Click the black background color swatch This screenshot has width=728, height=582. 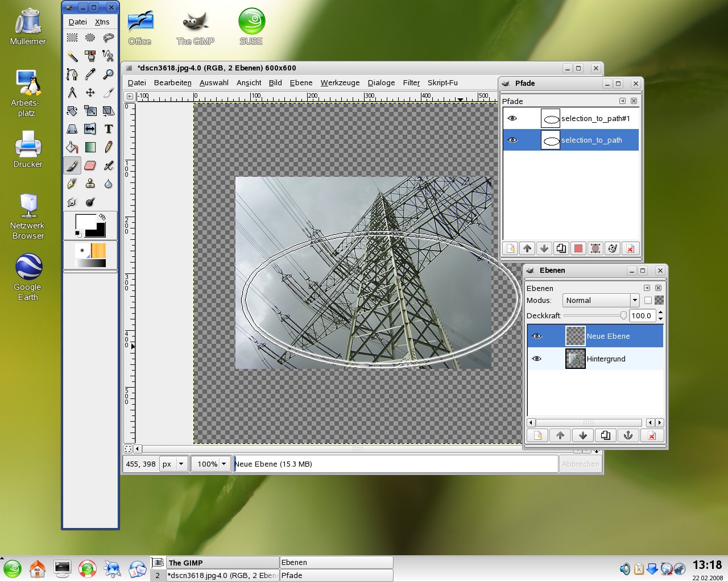[x=99, y=230]
